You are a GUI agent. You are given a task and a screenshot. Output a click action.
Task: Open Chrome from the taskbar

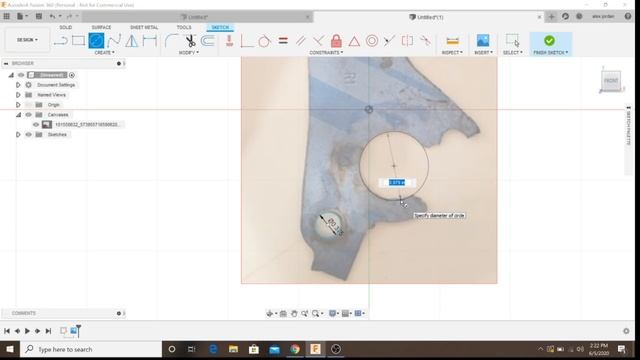(x=295, y=349)
